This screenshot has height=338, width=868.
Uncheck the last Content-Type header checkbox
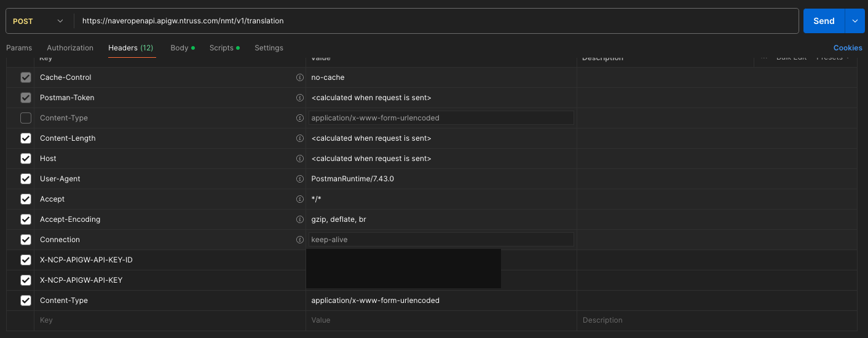(x=26, y=301)
